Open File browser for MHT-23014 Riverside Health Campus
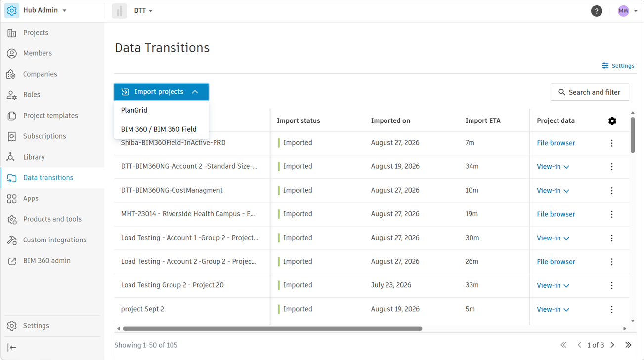Screen dimensions: 644x360 (x=556, y=214)
